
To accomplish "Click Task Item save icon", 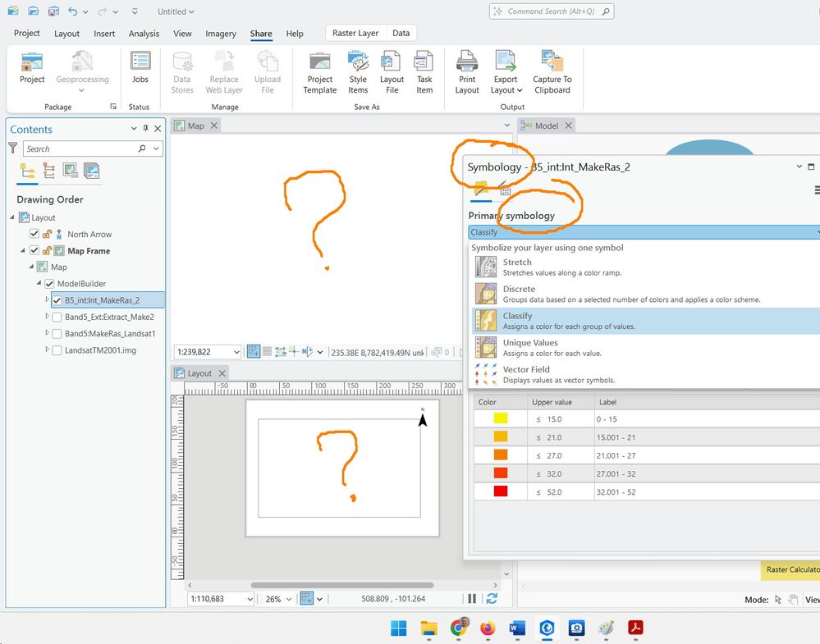I will (424, 73).
